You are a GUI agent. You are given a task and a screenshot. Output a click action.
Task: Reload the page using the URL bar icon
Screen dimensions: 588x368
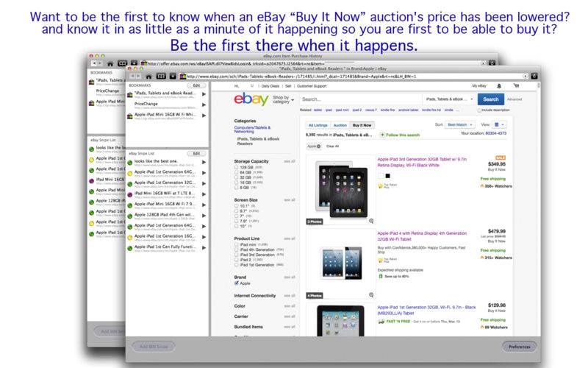click(x=526, y=77)
